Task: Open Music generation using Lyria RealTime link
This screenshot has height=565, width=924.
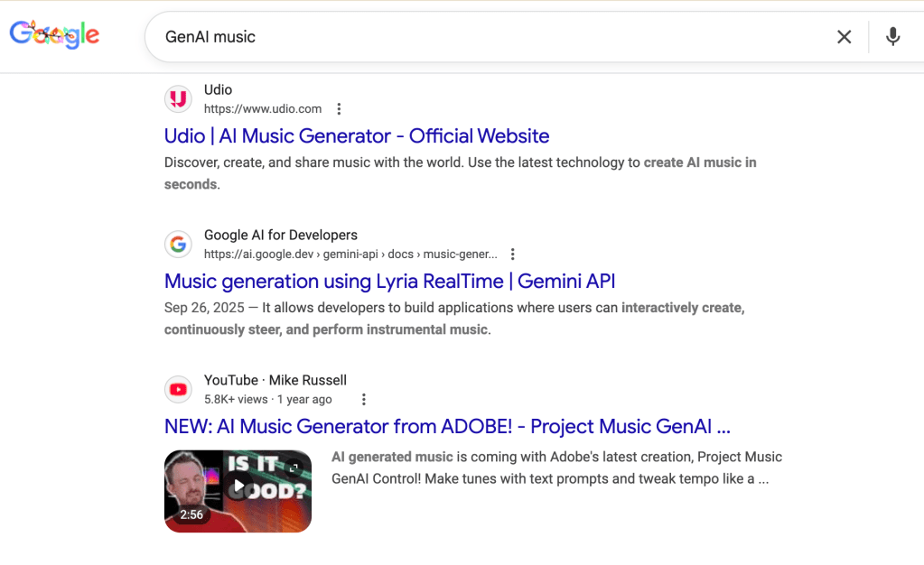Action: click(x=389, y=282)
